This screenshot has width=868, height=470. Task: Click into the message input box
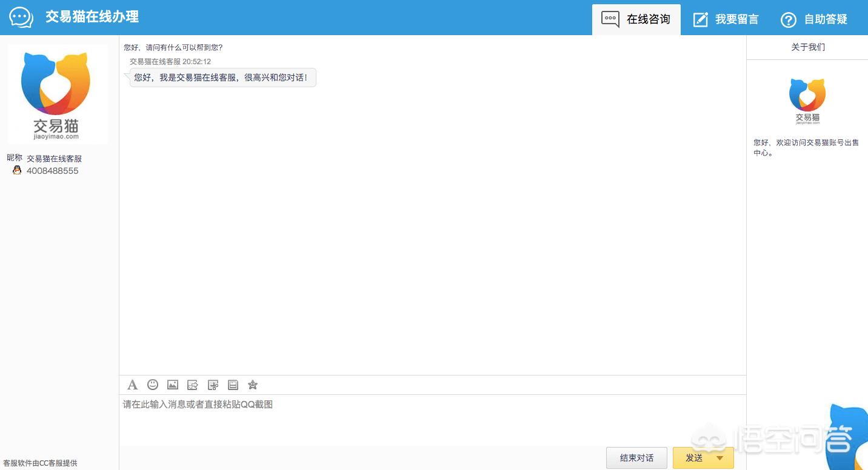pyautogui.click(x=432, y=420)
